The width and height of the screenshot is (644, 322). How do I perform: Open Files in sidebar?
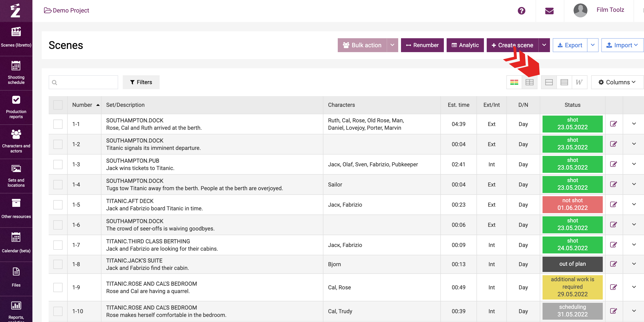[x=16, y=278]
